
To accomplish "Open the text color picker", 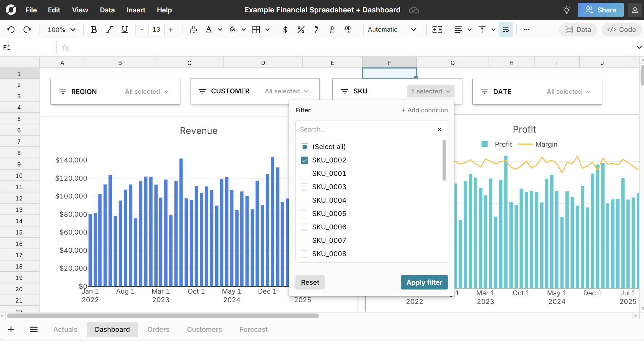I will (220, 30).
